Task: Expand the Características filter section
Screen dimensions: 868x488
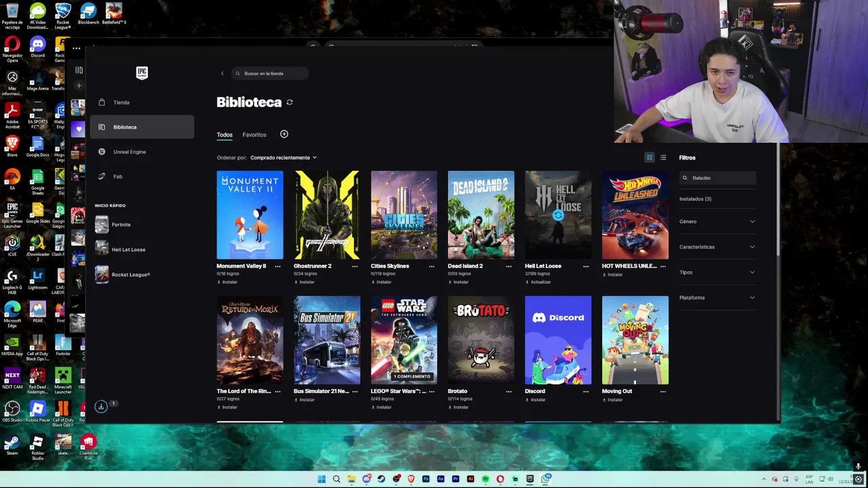Action: [x=717, y=247]
